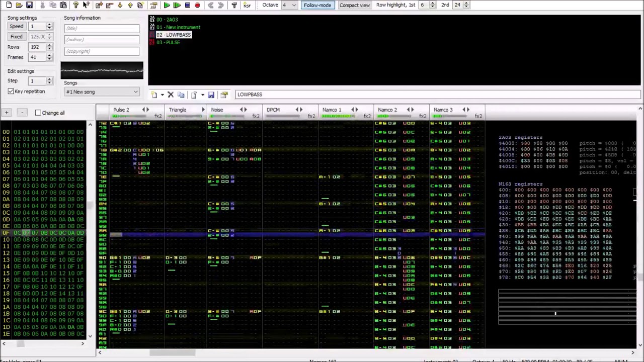The height and width of the screenshot is (362, 644).
Task: Duplicate the current frame
Action: pyautogui.click(x=140, y=5)
